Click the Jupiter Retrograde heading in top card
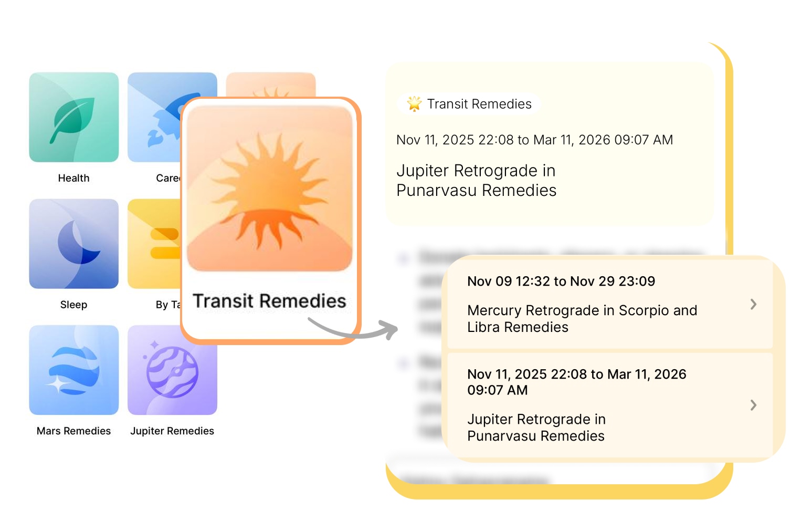This screenshot has height=531, width=812. pos(476,180)
